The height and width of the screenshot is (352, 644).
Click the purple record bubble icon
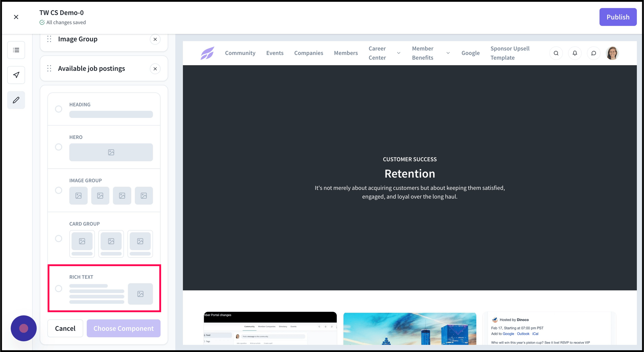pyautogui.click(x=24, y=328)
